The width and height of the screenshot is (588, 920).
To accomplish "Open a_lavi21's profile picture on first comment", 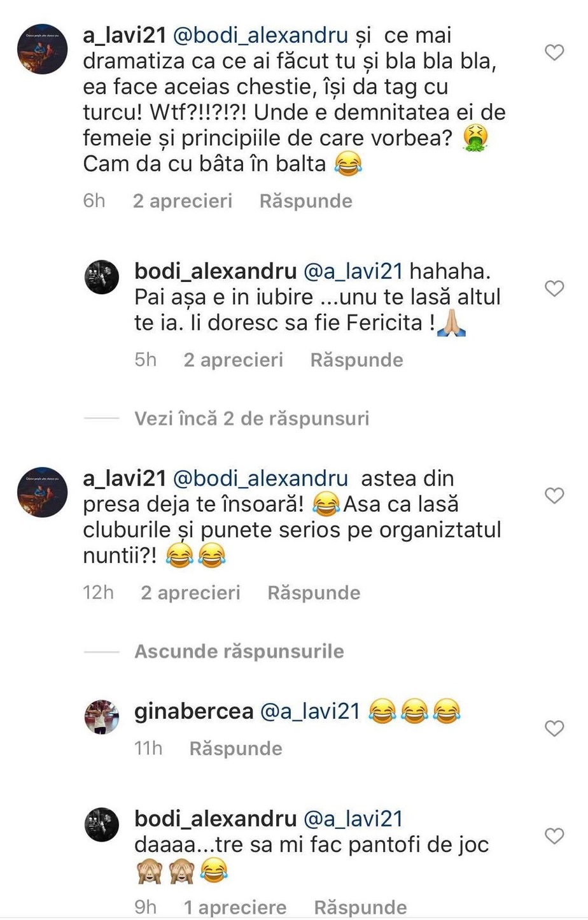I will pyautogui.click(x=42, y=49).
